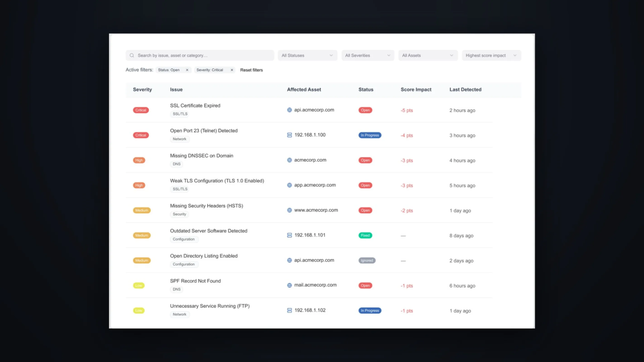This screenshot has height=362, width=644.
Task: Open the Open Port 23 (Telnet) Detected issue
Action: [x=204, y=130]
